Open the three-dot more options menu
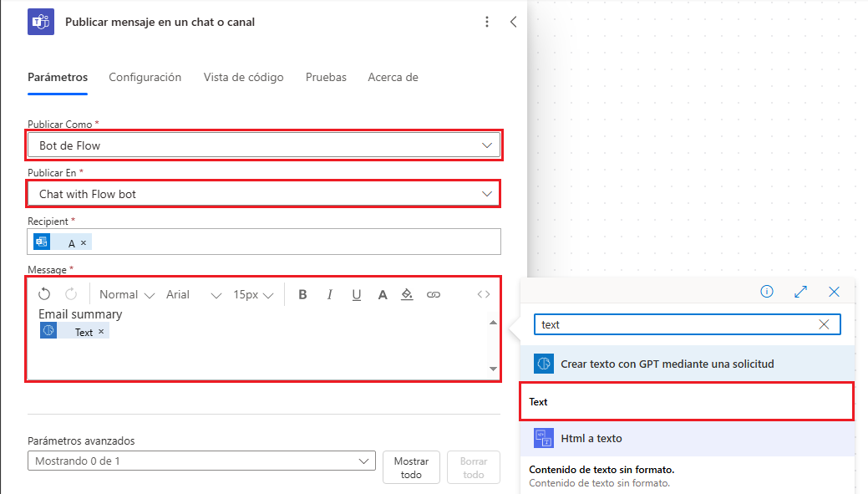Screen dimensions: 868x494 486,22
